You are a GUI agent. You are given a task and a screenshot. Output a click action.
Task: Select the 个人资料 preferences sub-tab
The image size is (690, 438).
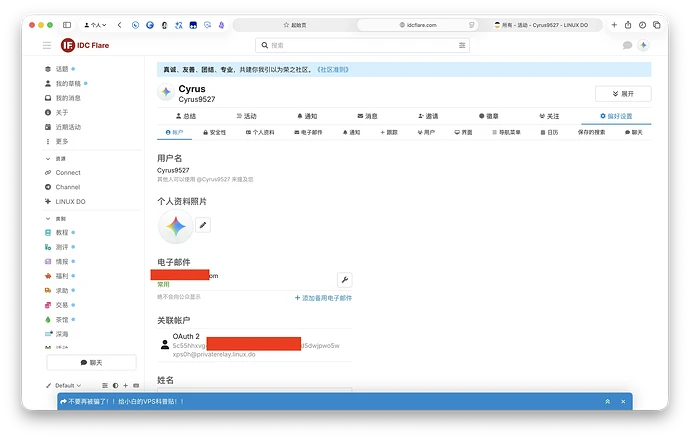tap(260, 133)
